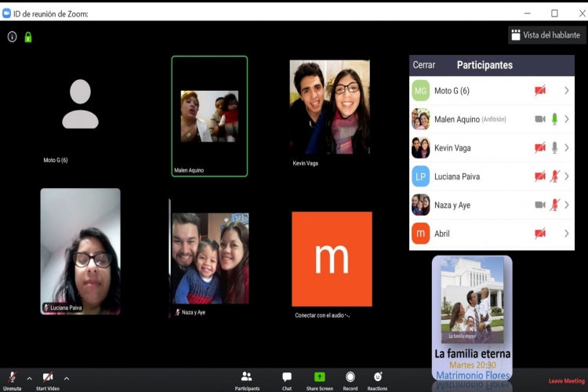Select Naza y Aye participant row
Viewport: 588px width, 392px height.
pyautogui.click(x=492, y=205)
